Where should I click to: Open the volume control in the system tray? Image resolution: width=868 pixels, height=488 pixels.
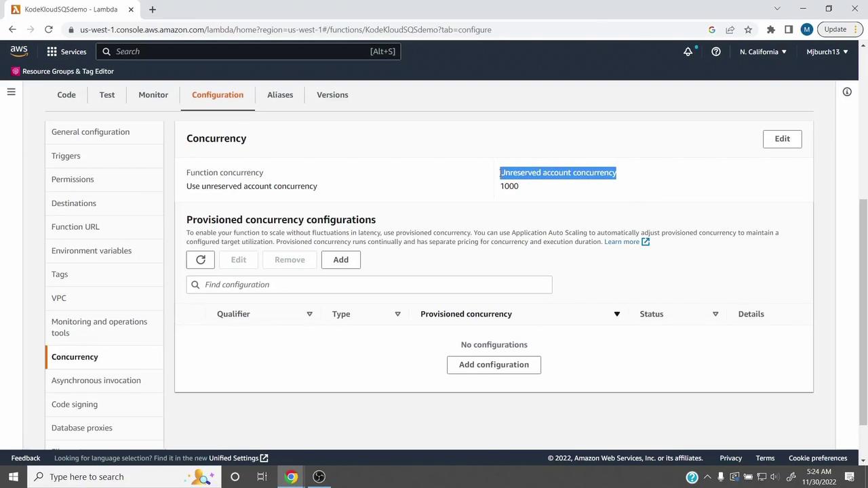coord(776,477)
